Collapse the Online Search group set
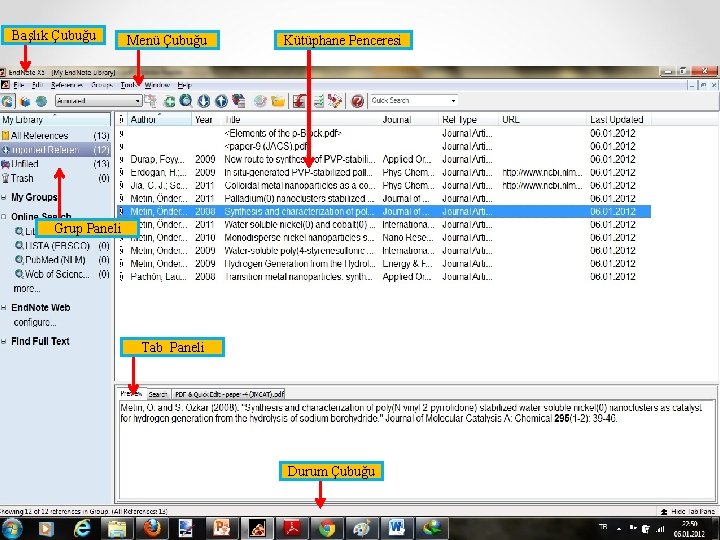 [x=4, y=217]
